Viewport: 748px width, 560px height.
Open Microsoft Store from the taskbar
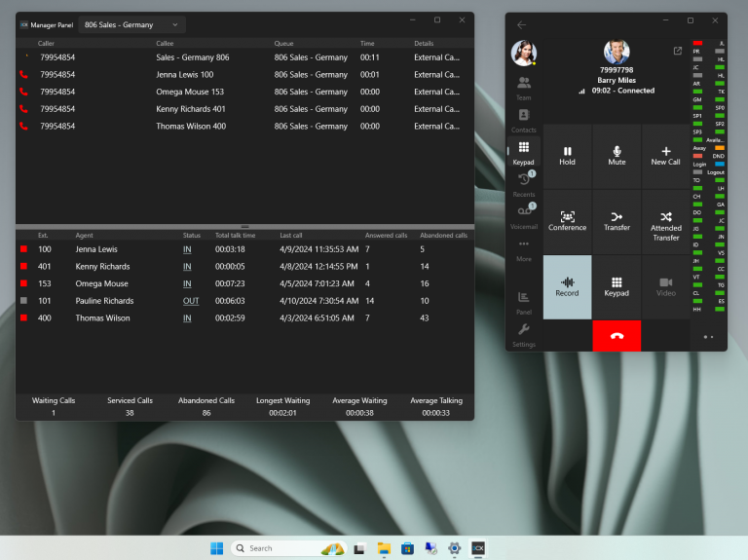(x=407, y=548)
